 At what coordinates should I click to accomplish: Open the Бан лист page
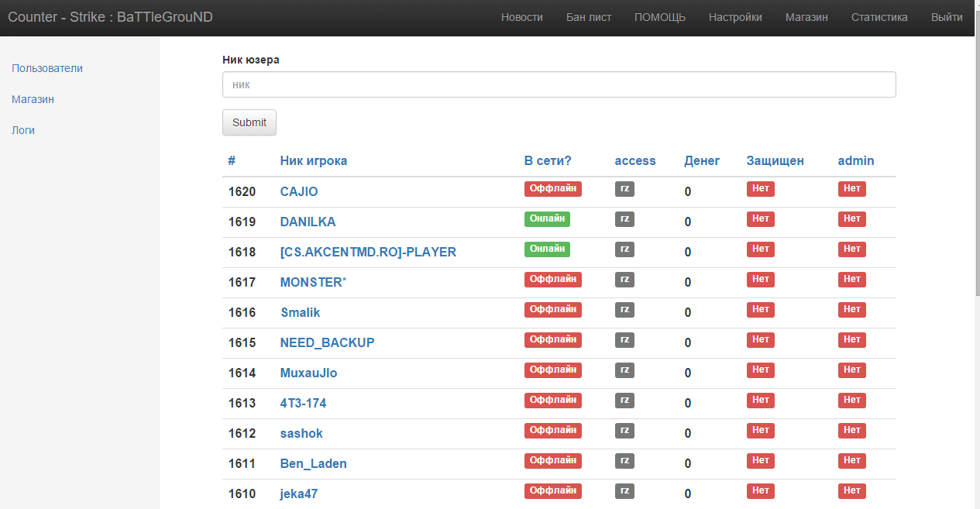[x=589, y=17]
